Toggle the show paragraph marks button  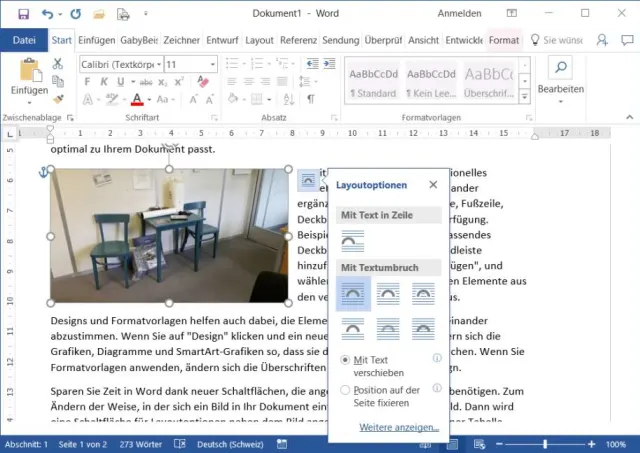(311, 99)
